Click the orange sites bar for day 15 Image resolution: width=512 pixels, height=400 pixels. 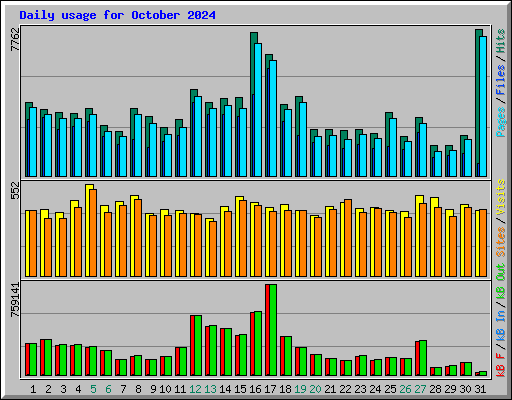click(243, 238)
